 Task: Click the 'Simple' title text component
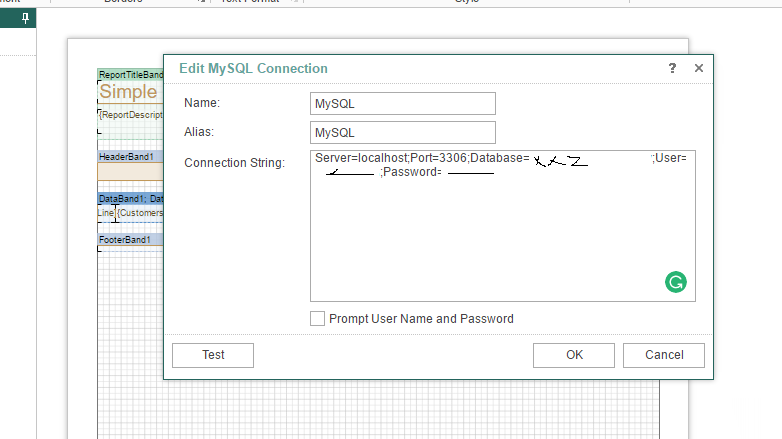(x=129, y=92)
